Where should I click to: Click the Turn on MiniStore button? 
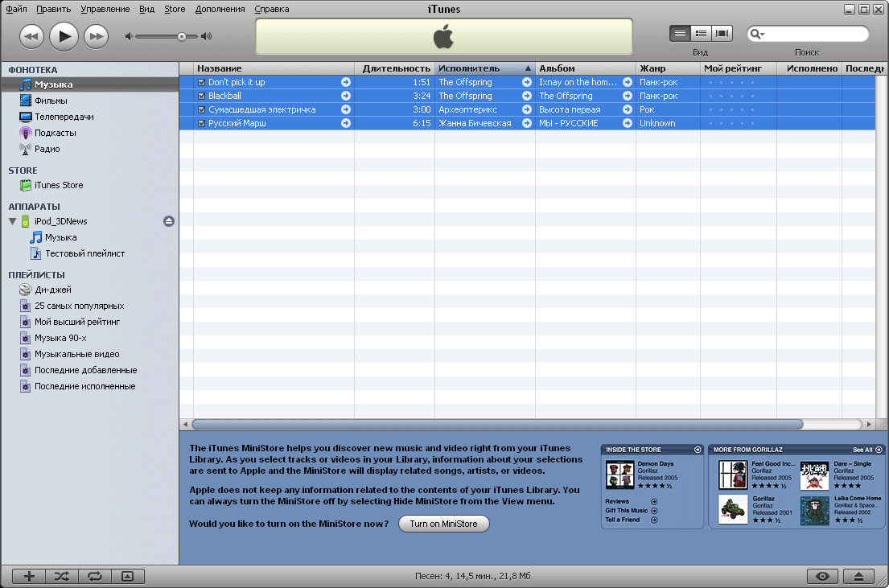(x=443, y=524)
